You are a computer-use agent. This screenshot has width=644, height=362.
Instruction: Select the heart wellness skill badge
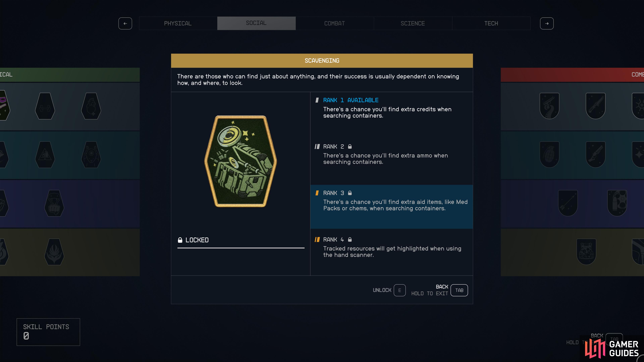91,106
